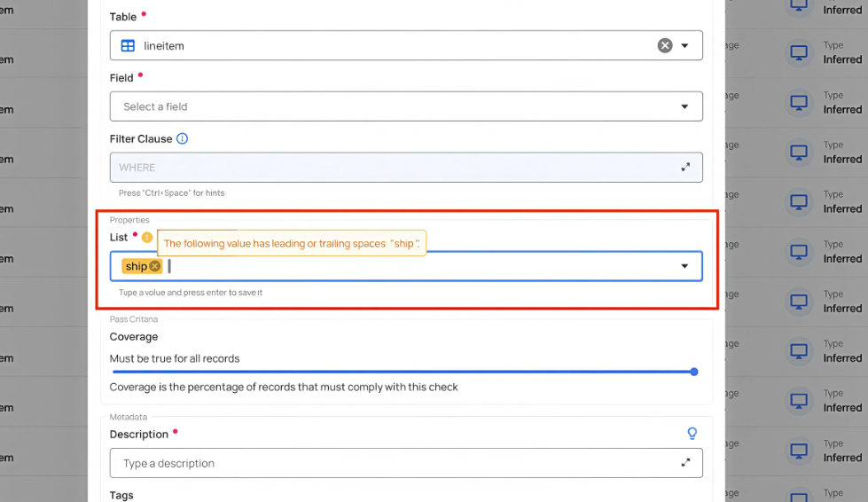Click inside the List entry field
Viewport: 868px width, 502px height.
click(417, 266)
